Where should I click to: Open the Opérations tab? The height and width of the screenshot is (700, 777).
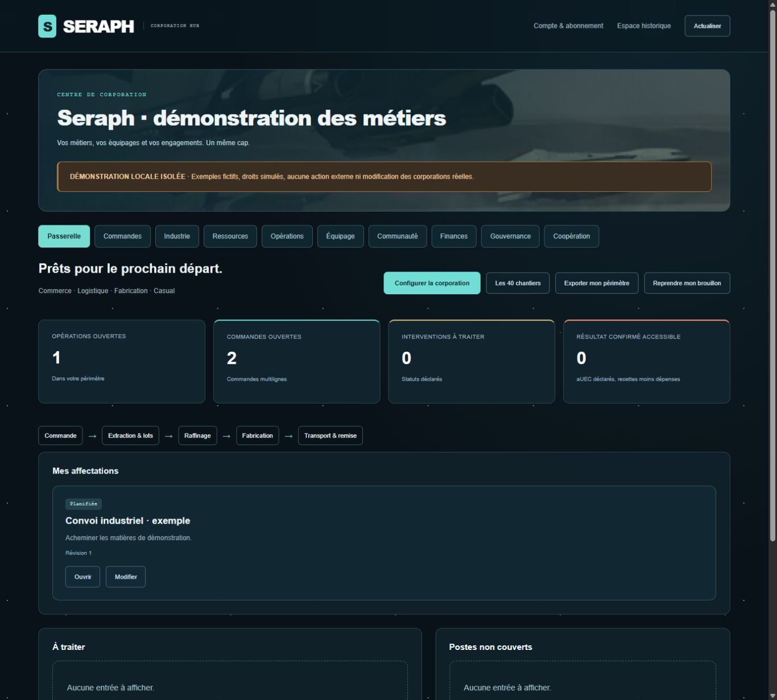click(287, 236)
